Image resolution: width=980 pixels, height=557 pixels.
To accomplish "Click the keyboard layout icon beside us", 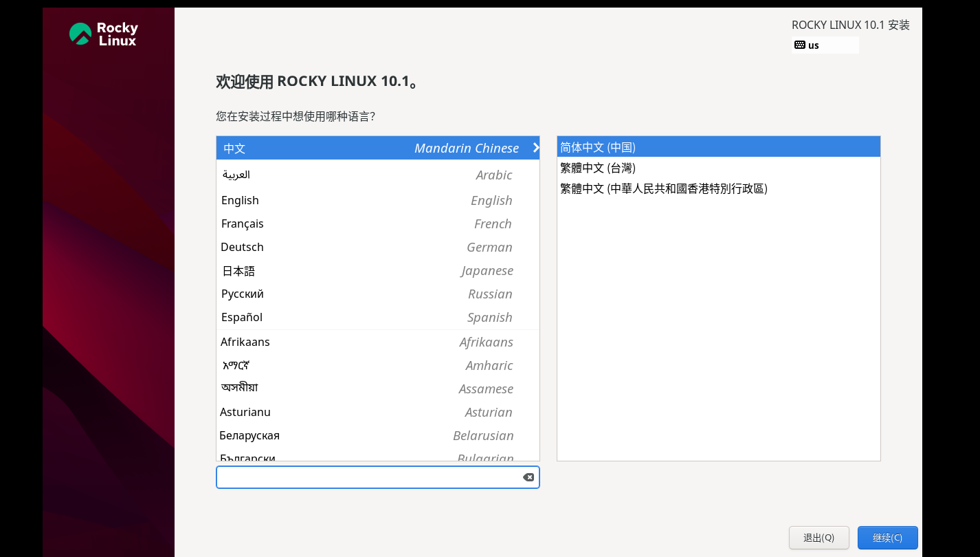I will pos(799,45).
